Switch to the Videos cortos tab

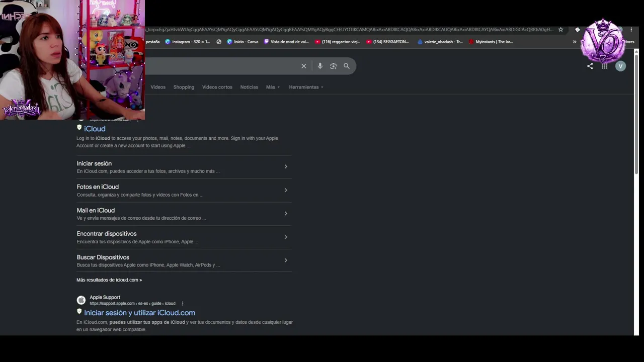217,87
